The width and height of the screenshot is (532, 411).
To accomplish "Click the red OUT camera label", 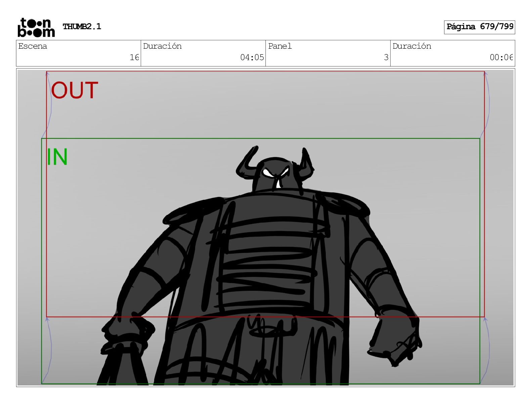I will (x=75, y=90).
